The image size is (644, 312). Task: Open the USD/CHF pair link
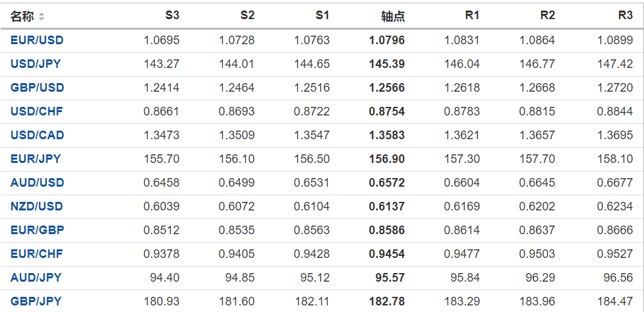click(37, 111)
